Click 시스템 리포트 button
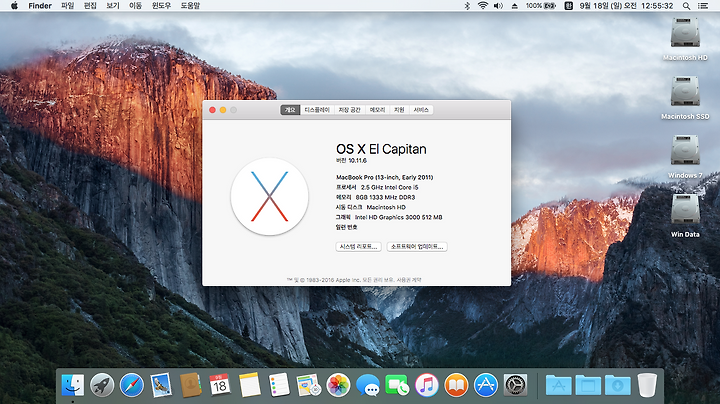This screenshot has height=404, width=720. (358, 247)
